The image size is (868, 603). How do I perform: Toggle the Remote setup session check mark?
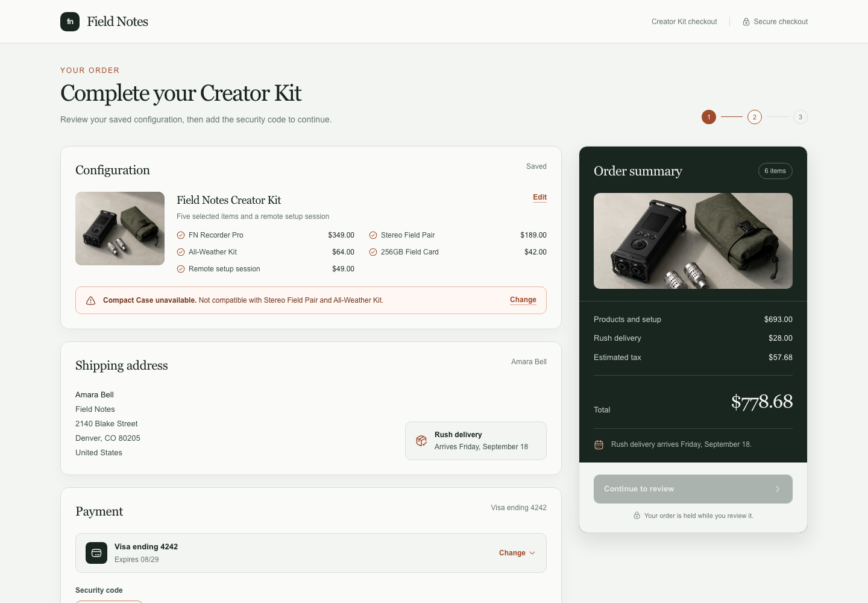point(181,269)
